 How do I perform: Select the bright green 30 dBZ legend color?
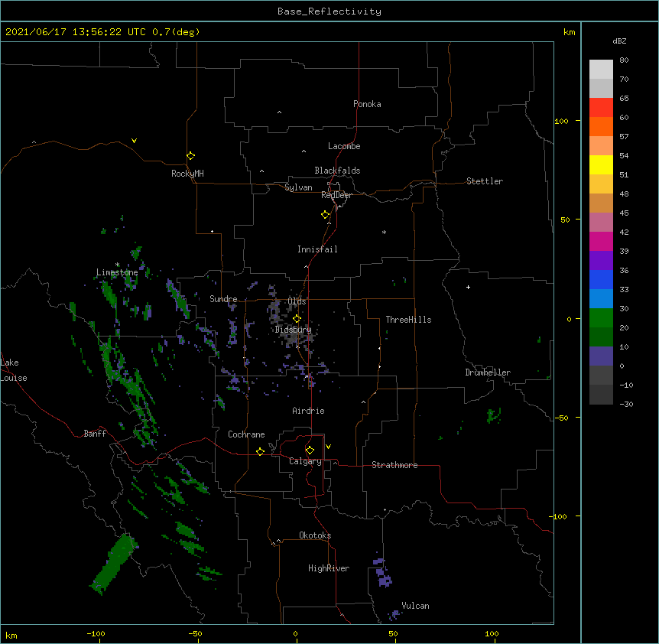(x=601, y=318)
